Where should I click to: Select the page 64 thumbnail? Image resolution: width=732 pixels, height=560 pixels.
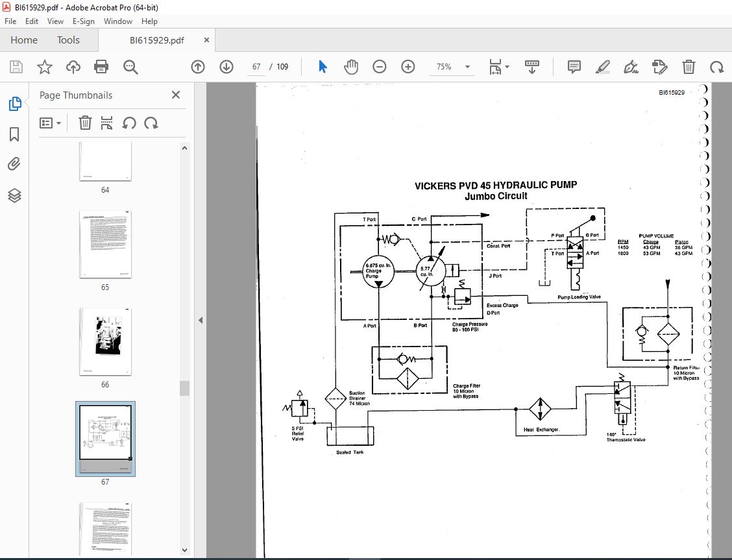coord(106,161)
